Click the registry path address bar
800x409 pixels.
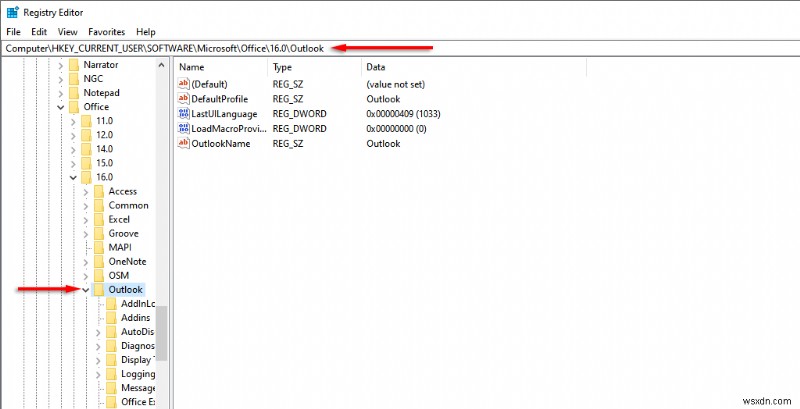click(400, 48)
